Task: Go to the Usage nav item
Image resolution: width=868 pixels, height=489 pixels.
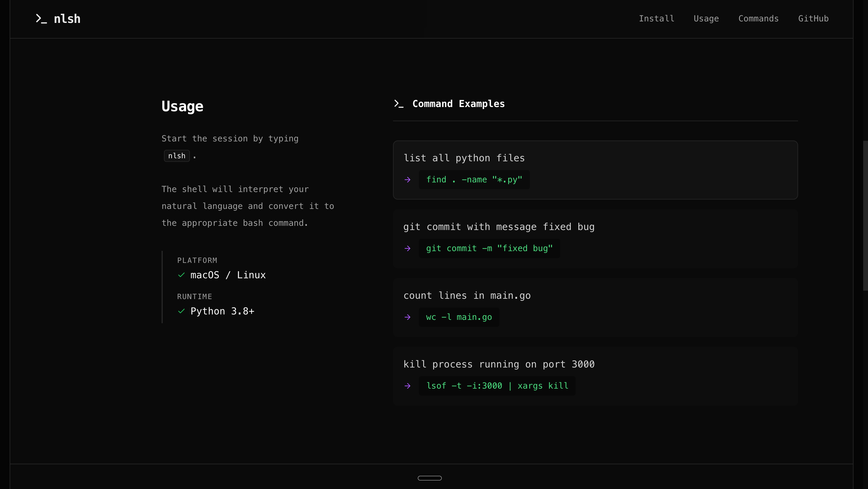Action: [x=706, y=18]
